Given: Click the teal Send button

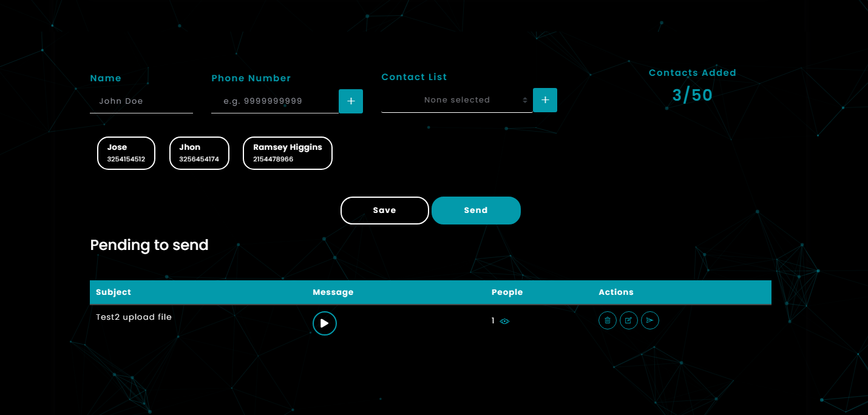Looking at the screenshot, I should pyautogui.click(x=476, y=211).
